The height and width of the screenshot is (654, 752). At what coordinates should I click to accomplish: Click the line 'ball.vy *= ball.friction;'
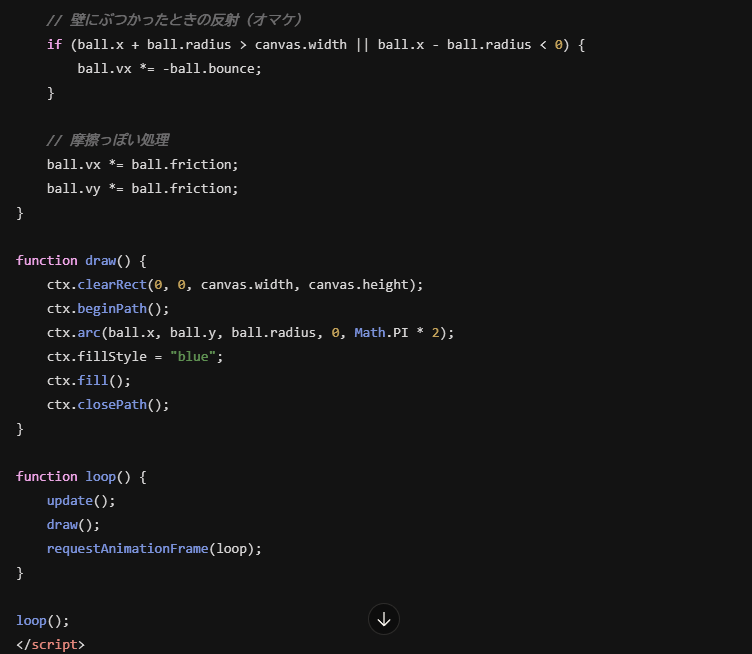[x=142, y=188]
